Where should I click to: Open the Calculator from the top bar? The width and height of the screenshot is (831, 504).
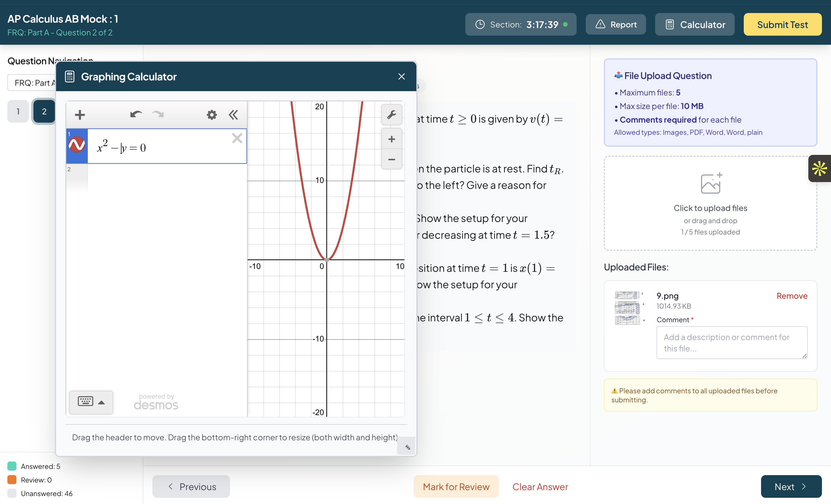[694, 24]
